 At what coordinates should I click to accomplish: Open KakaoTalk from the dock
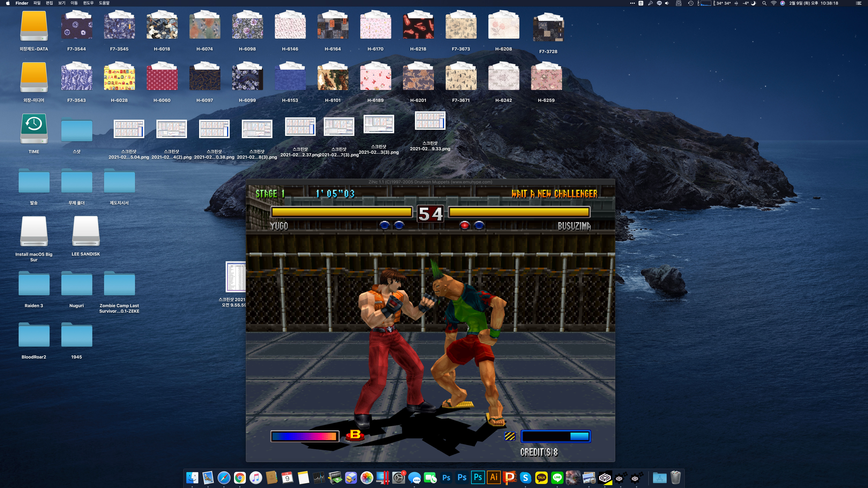click(541, 478)
